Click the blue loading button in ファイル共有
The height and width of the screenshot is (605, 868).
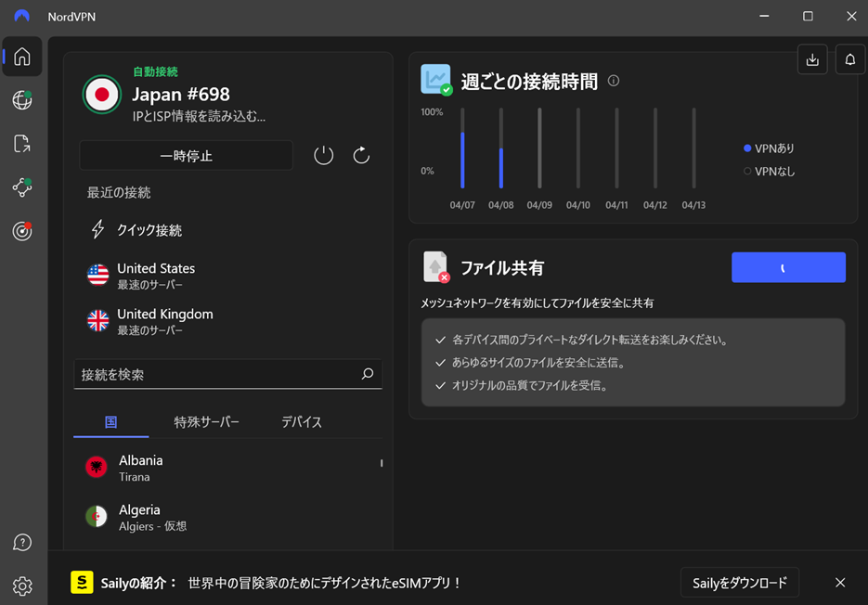788,267
